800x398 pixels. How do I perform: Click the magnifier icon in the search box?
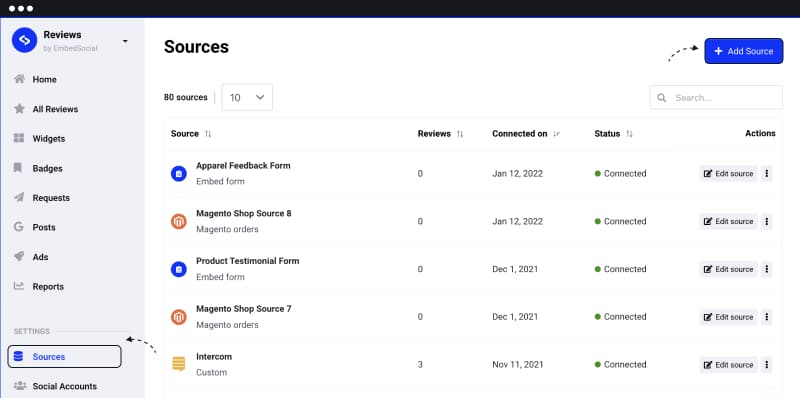661,97
